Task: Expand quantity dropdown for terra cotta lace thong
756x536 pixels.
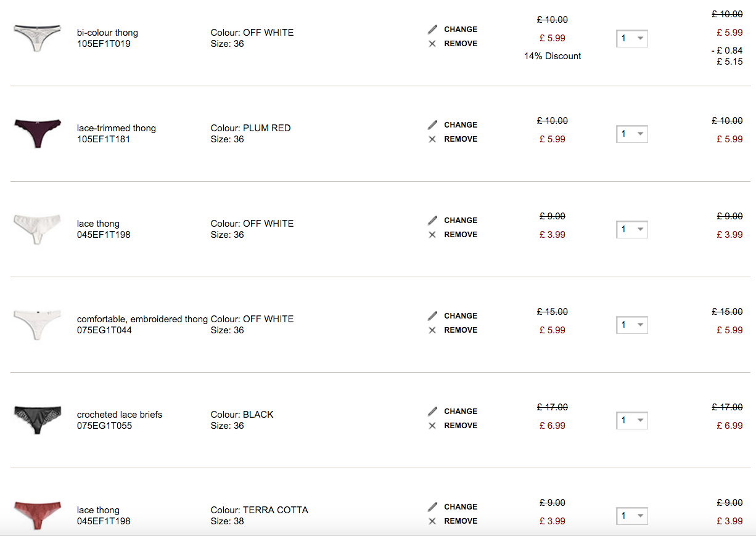Action: (x=632, y=516)
